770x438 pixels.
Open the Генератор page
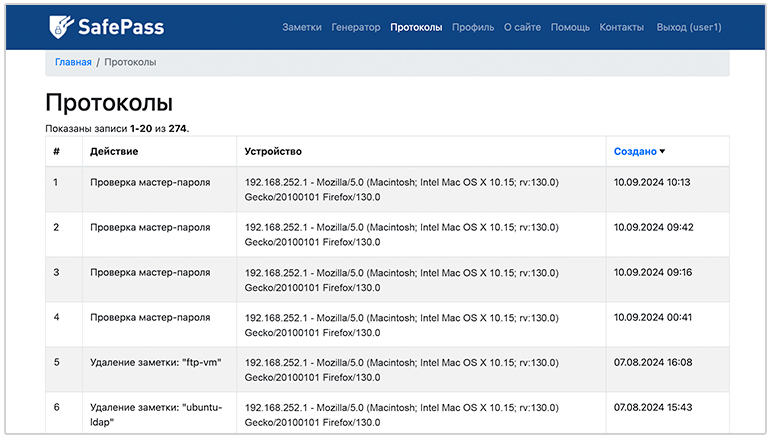coord(355,27)
